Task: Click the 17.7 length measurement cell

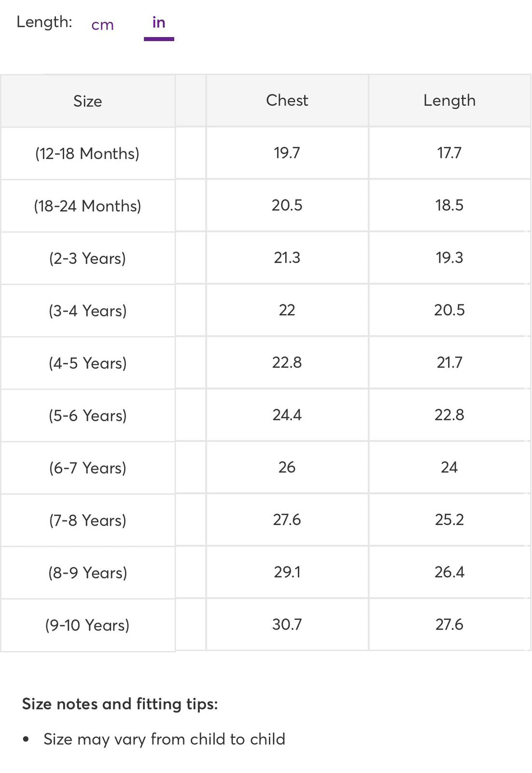Action: (449, 153)
